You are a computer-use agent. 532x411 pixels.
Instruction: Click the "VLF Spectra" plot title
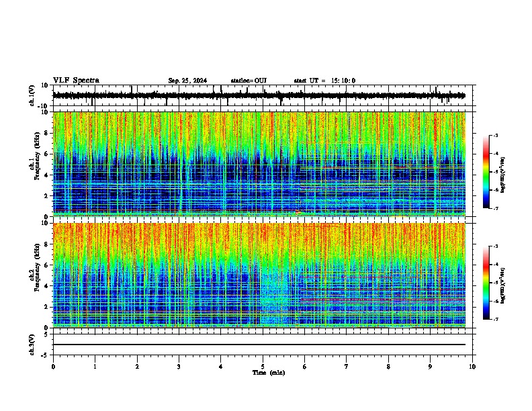click(x=76, y=81)
